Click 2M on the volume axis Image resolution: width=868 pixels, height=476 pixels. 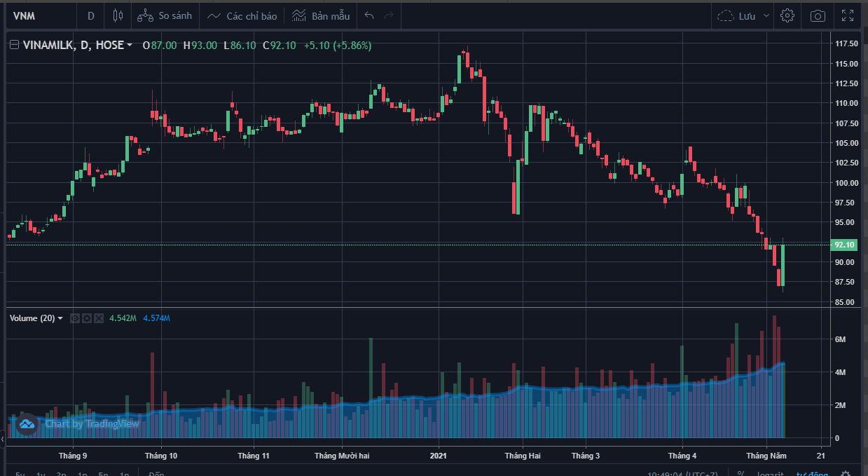pos(840,405)
